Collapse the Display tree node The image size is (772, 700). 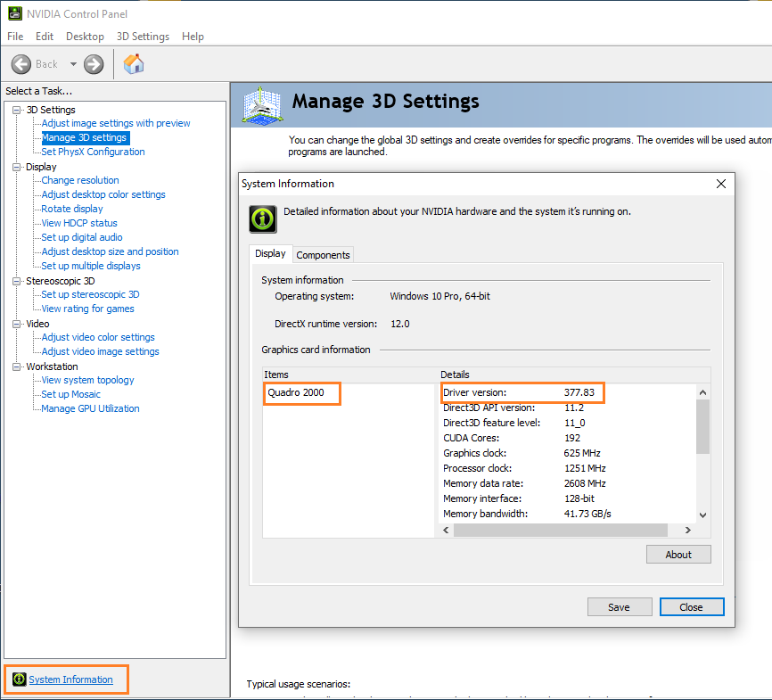coord(17,167)
